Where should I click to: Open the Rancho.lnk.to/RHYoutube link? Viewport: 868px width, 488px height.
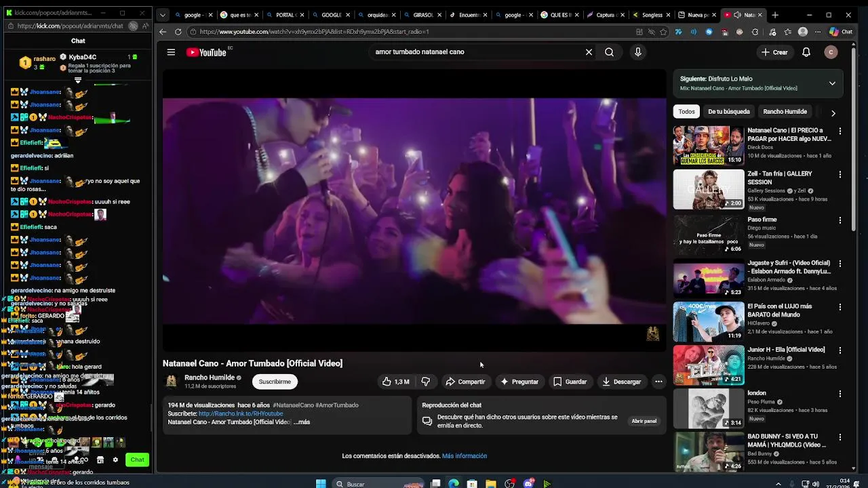[241, 413]
